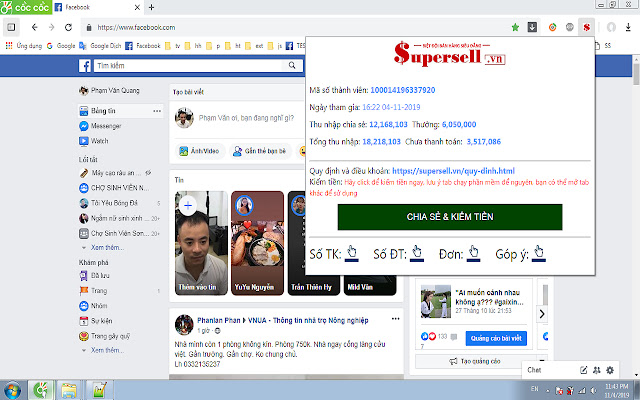
Task: Open Messenger from the left sidebar
Action: pos(106,126)
